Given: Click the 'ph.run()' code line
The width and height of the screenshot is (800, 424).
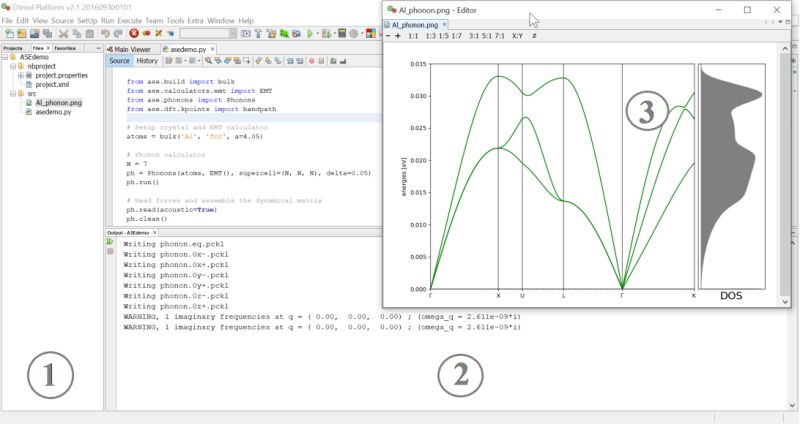Looking at the screenshot, I should [143, 182].
